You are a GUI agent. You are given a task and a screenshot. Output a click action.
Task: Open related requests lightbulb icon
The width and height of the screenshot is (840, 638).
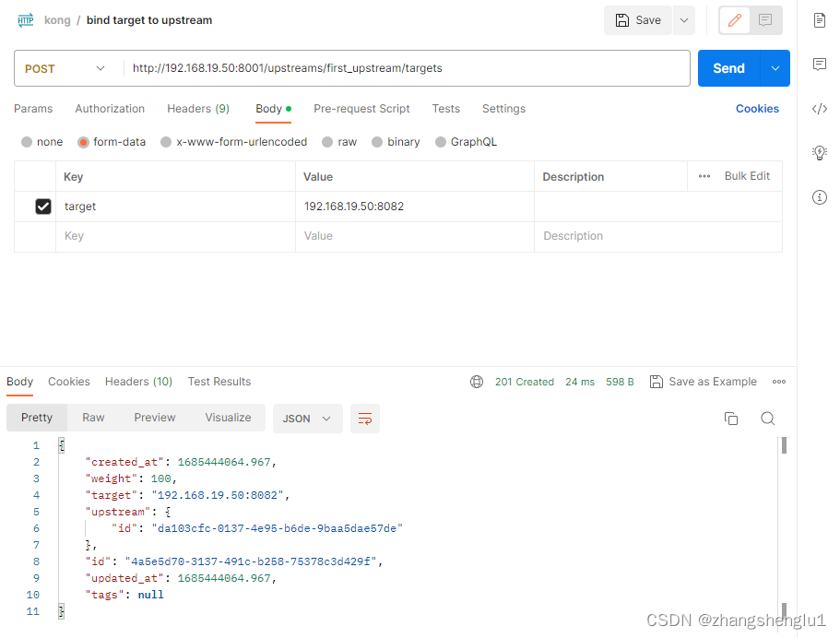coord(819,153)
